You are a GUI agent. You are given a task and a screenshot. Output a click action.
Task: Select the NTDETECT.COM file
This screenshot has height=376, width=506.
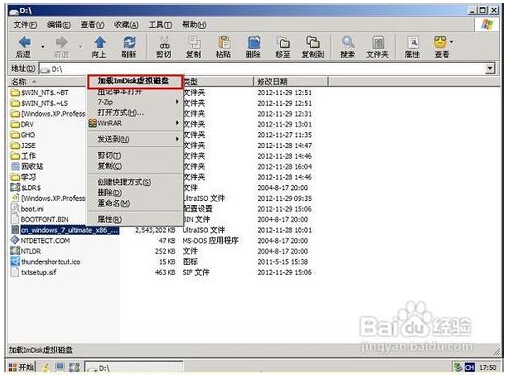45,240
